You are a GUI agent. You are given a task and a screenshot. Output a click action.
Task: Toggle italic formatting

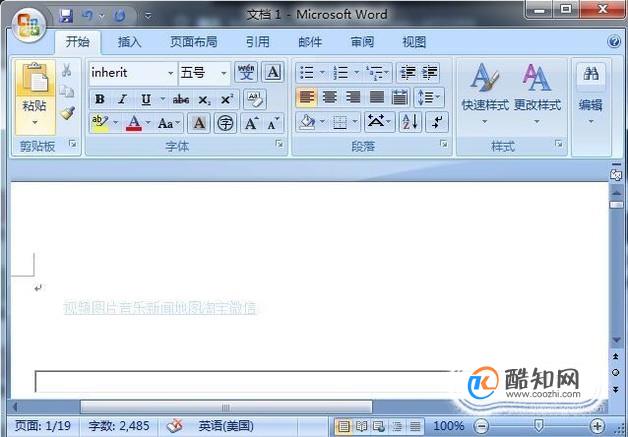tap(123, 99)
